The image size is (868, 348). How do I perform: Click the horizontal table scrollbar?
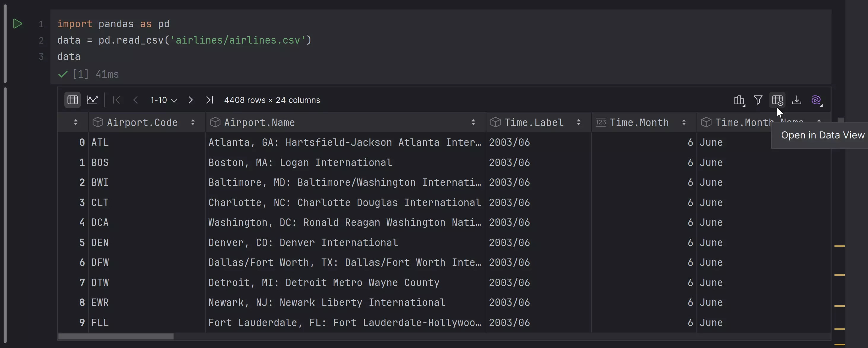click(116, 336)
